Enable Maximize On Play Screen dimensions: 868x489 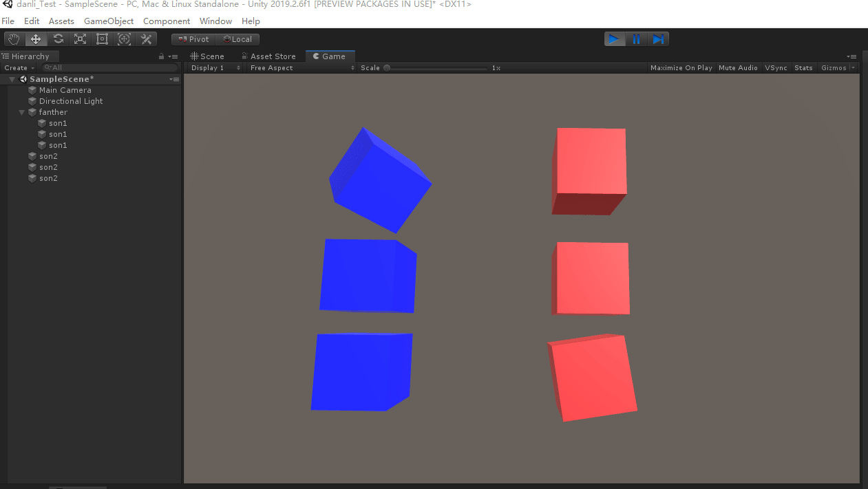point(681,67)
